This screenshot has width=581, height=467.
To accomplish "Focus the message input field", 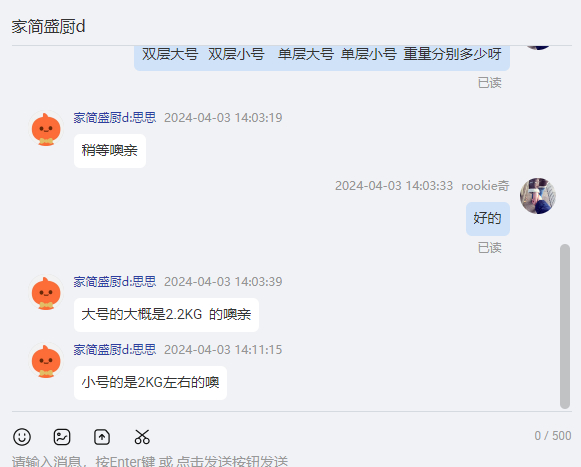I will coord(290,461).
